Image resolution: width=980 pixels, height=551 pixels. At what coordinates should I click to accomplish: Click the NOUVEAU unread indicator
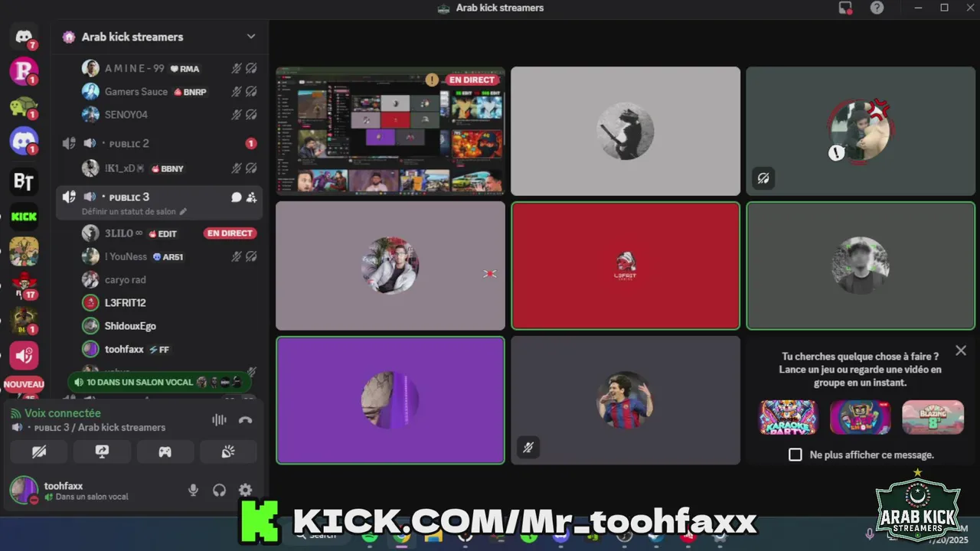24,384
